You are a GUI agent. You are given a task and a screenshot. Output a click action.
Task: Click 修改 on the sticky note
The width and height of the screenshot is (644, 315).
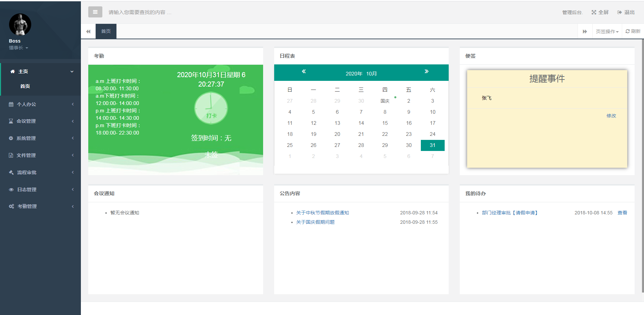pos(611,116)
